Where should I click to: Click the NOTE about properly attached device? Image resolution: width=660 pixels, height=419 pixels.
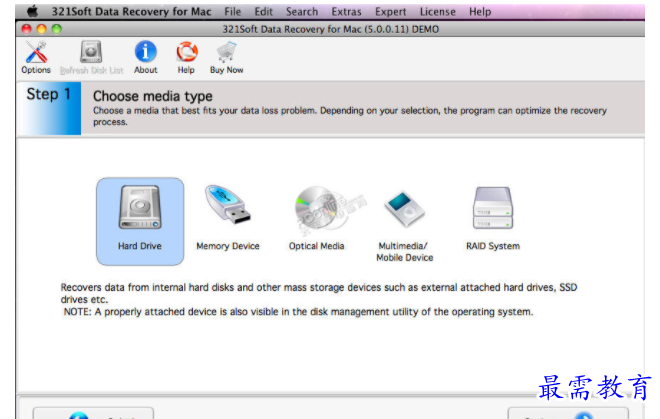(298, 312)
